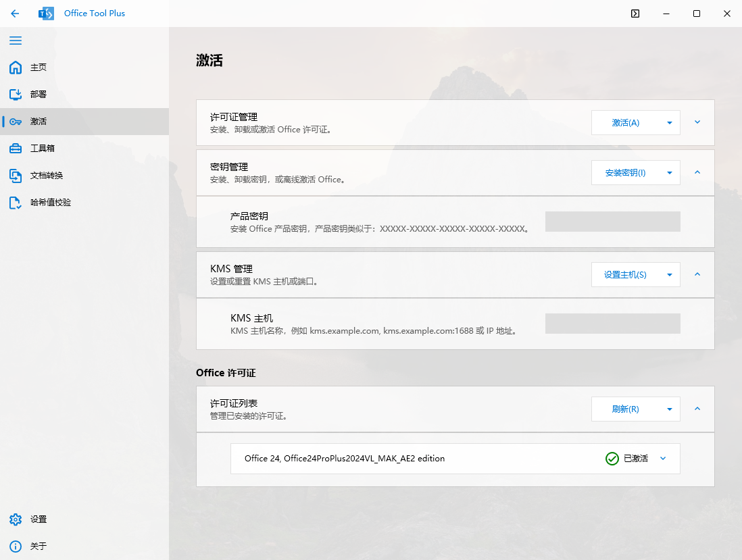Open 设置 settings page
This screenshot has height=560, width=742.
coord(38,519)
